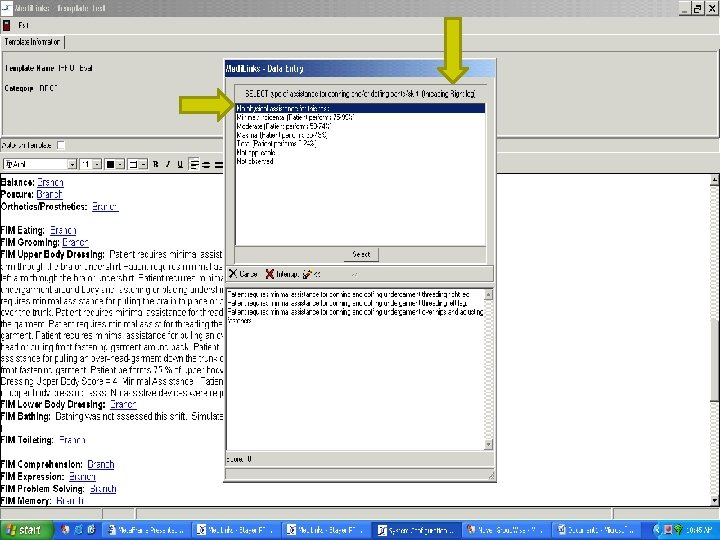Click the highlight color box in editor toolbar
The width and height of the screenshot is (720, 540).
[133, 164]
